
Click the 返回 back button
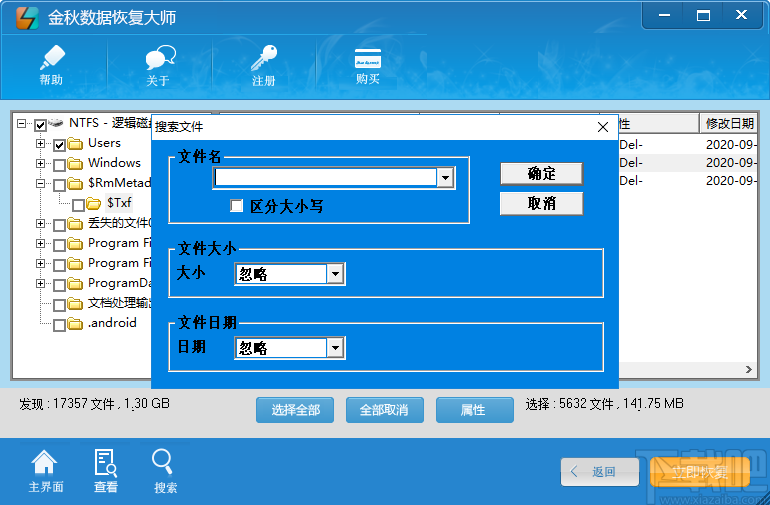(x=600, y=472)
